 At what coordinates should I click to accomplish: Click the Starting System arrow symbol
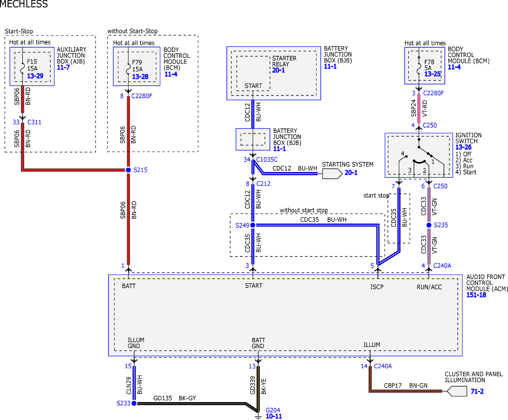point(332,174)
